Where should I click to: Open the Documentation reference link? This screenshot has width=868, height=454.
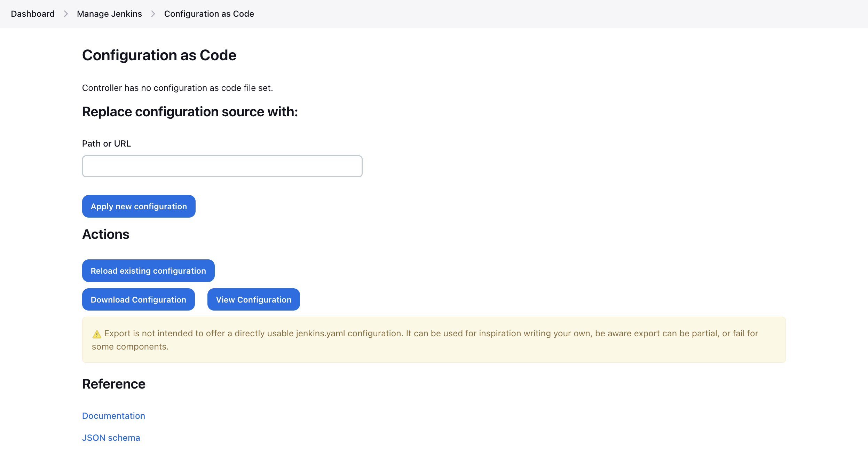click(113, 416)
